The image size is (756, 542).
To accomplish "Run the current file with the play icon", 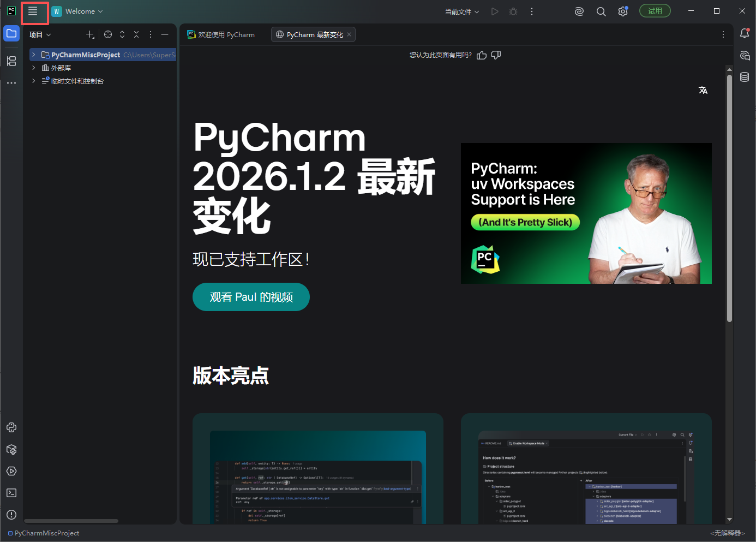I will click(x=495, y=11).
